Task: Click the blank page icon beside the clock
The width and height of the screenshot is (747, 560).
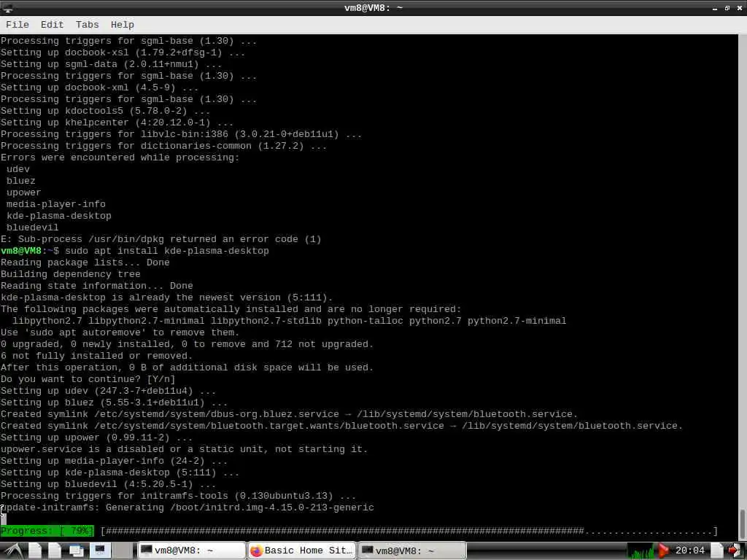Action: (x=716, y=551)
